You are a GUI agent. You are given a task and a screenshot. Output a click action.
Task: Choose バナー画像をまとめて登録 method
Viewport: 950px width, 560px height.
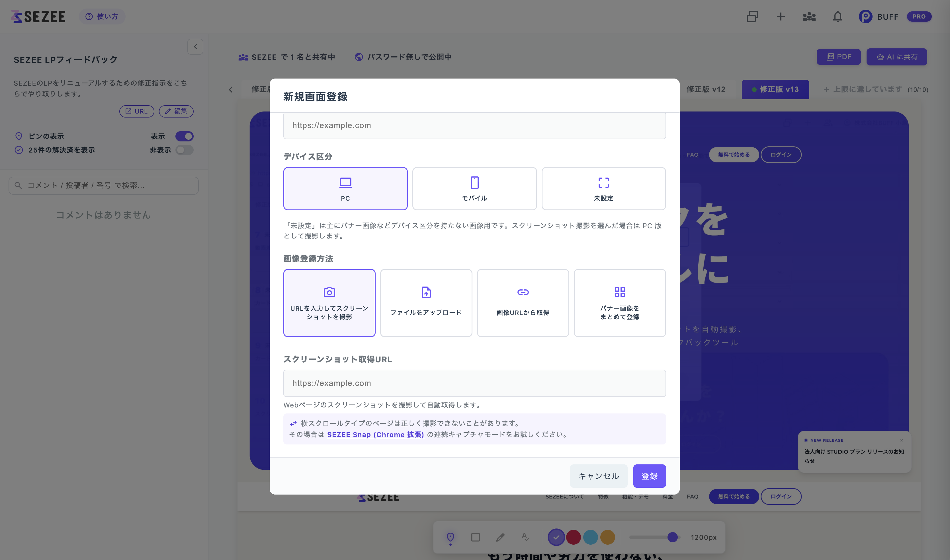pos(620,303)
